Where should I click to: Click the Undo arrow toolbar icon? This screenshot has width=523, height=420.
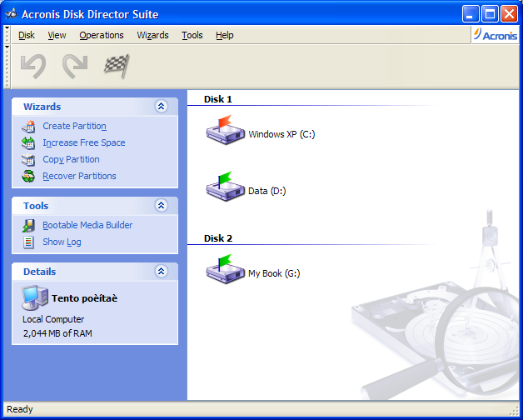pos(33,67)
